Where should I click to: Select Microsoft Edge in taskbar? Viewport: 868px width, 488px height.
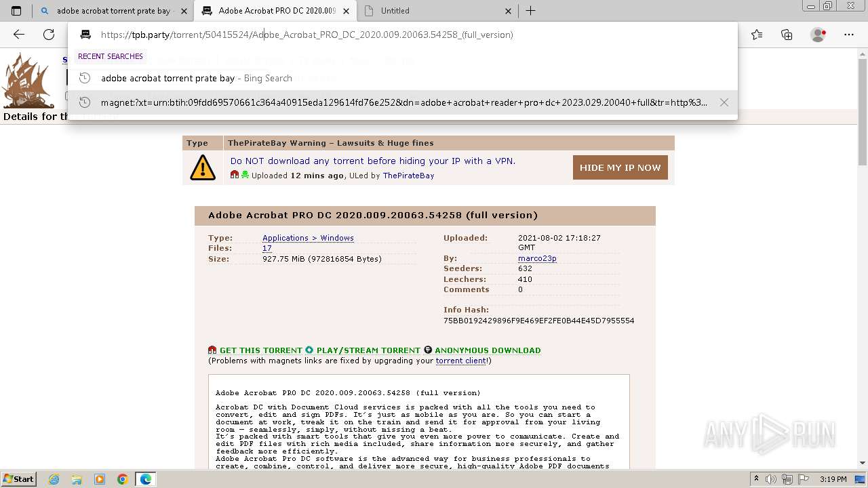tap(146, 479)
